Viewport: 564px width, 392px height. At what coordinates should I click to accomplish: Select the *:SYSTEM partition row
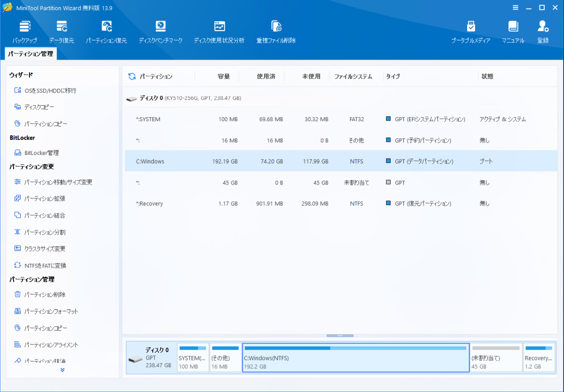[x=340, y=119]
